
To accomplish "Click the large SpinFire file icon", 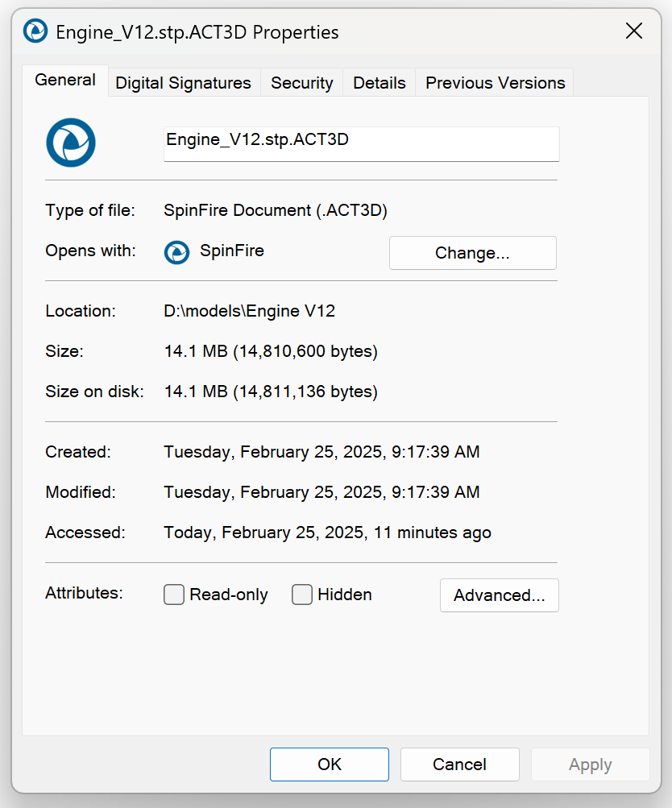I will (x=71, y=143).
